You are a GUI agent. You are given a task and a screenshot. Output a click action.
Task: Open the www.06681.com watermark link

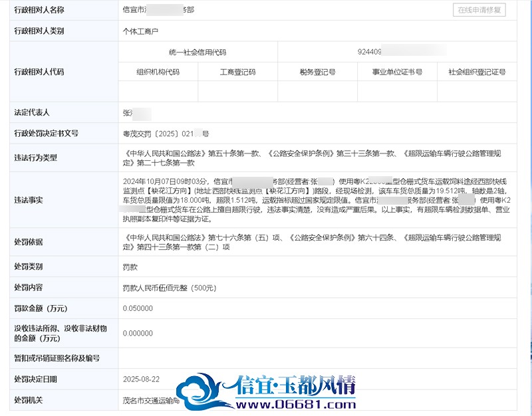[295, 404]
